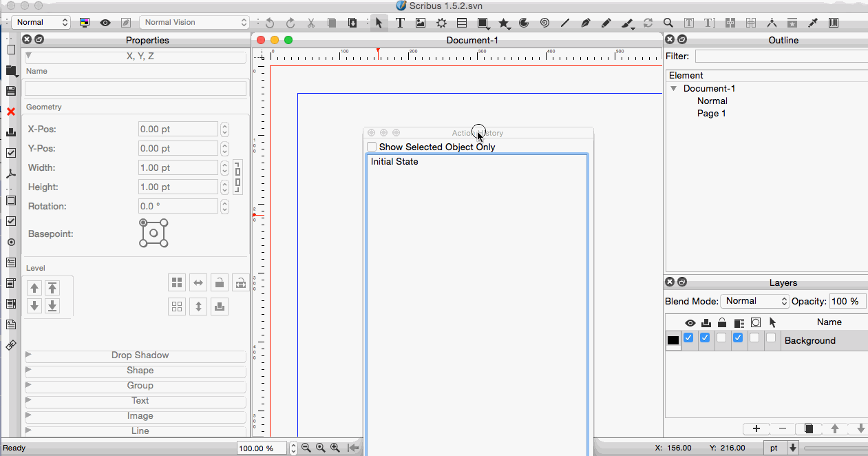868x456 pixels.
Task: Toggle preview mode eye icon in toolbar
Action: [105, 23]
